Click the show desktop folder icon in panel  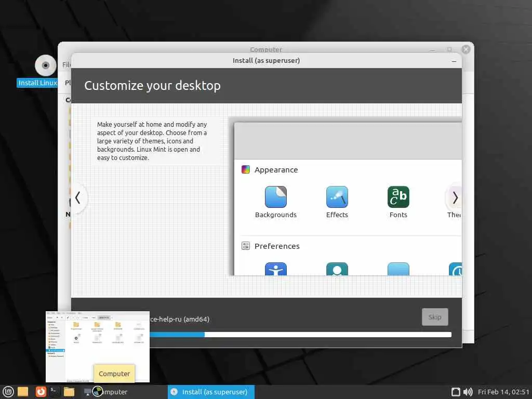pos(23,392)
